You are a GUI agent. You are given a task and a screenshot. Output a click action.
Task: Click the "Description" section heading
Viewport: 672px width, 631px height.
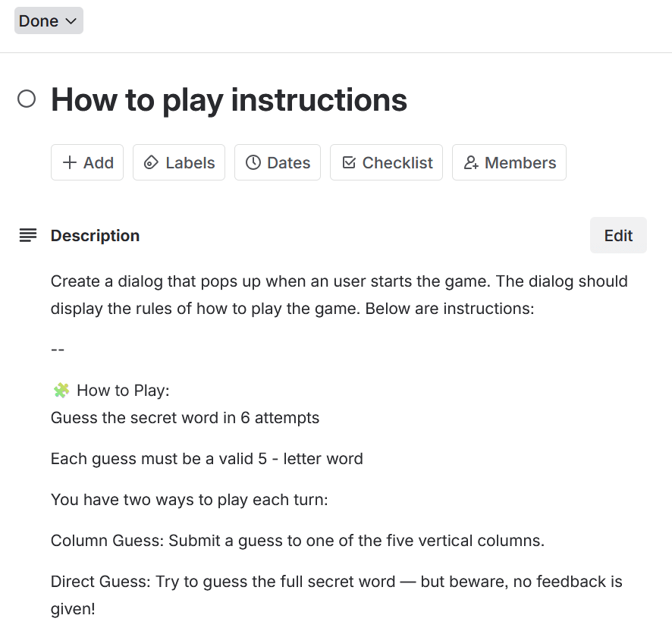click(95, 235)
